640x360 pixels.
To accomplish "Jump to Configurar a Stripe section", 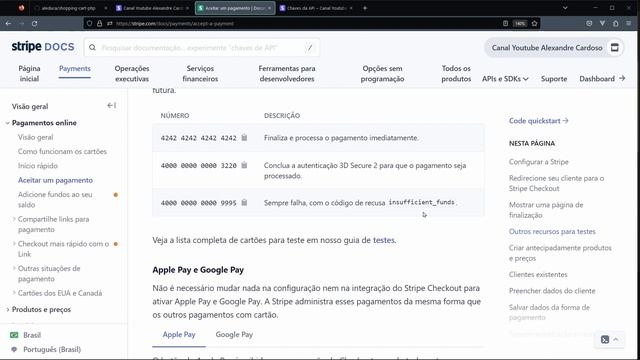I will coord(538,162).
